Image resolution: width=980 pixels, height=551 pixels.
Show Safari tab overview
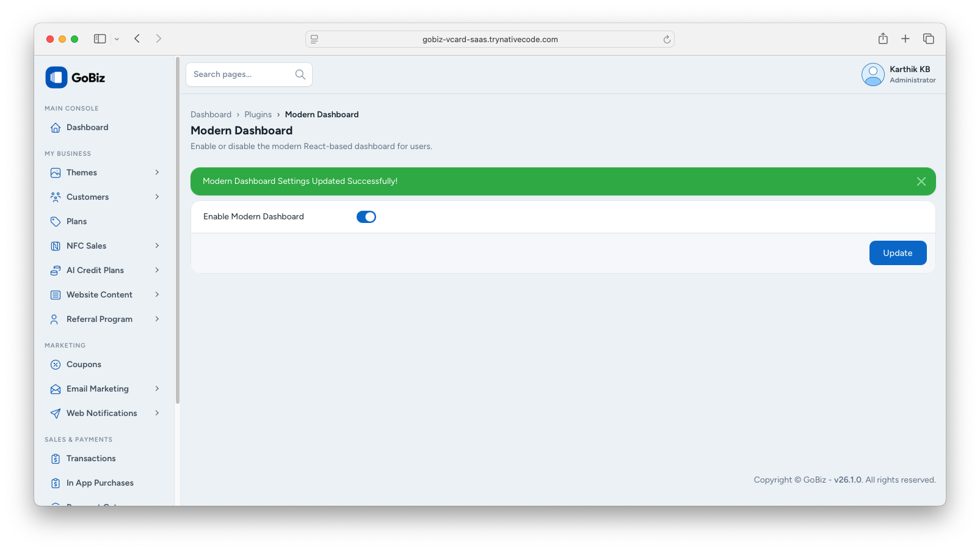pyautogui.click(x=929, y=38)
